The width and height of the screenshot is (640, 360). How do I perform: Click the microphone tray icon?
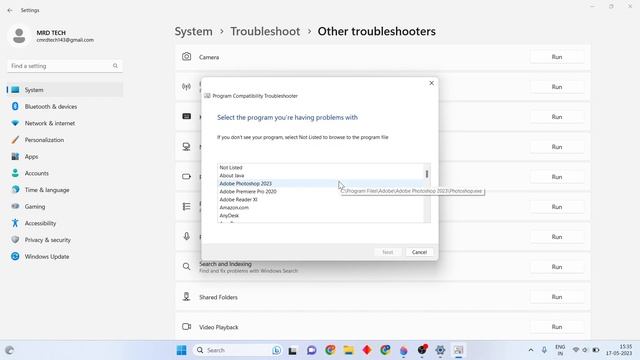tap(544, 350)
